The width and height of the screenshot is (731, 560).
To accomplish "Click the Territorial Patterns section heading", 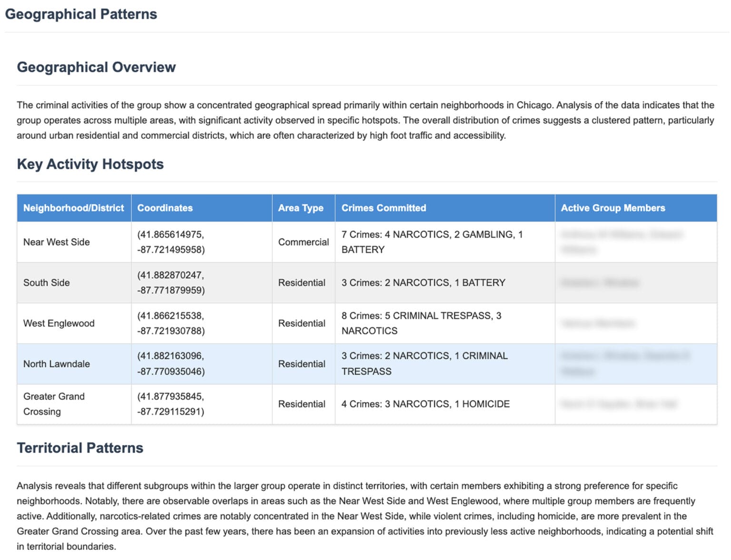I will point(79,448).
